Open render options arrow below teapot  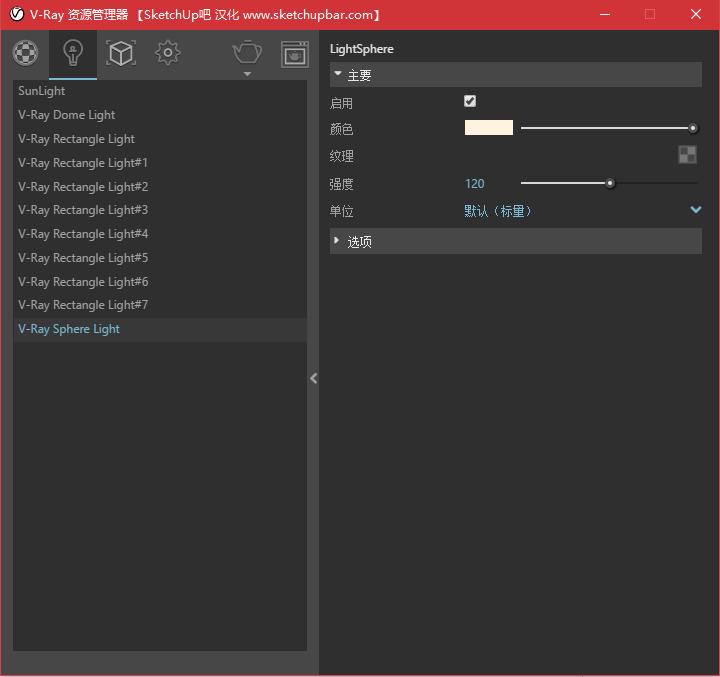pyautogui.click(x=247, y=74)
